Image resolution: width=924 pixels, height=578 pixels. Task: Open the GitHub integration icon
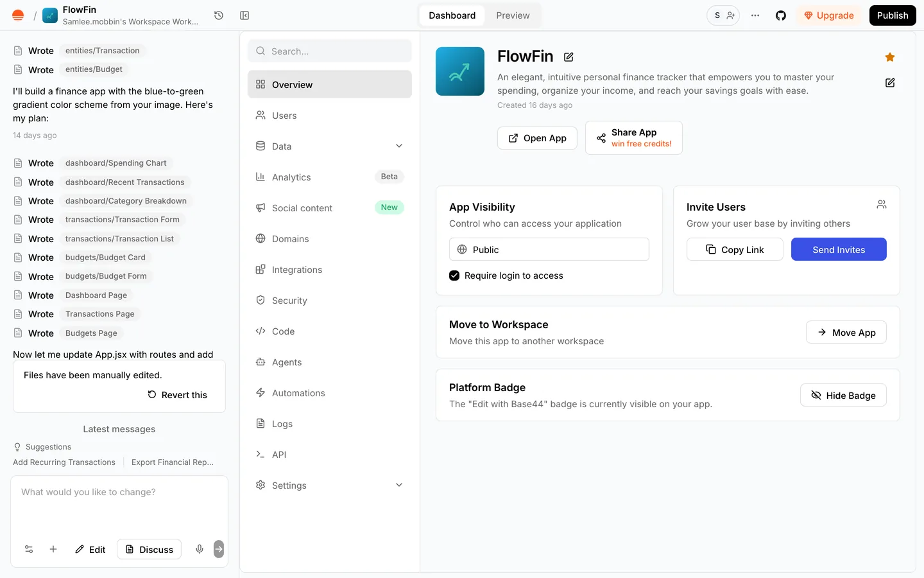point(781,15)
